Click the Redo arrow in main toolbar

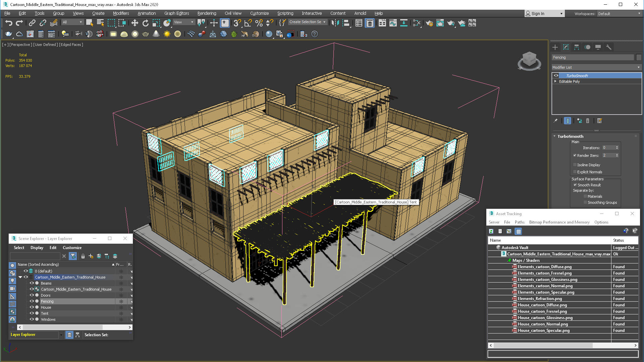pos(19,23)
